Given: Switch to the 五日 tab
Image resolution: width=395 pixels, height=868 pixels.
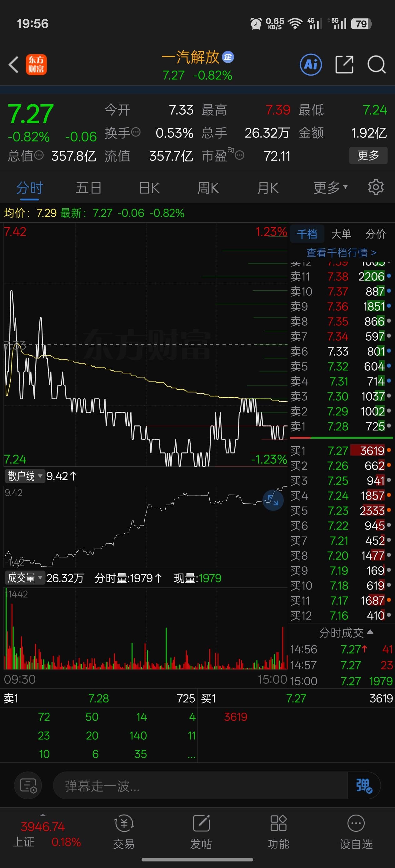Looking at the screenshot, I should click(88, 188).
